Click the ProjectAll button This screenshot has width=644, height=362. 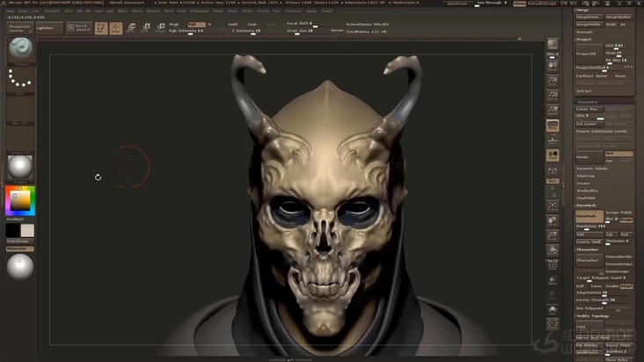click(x=589, y=54)
